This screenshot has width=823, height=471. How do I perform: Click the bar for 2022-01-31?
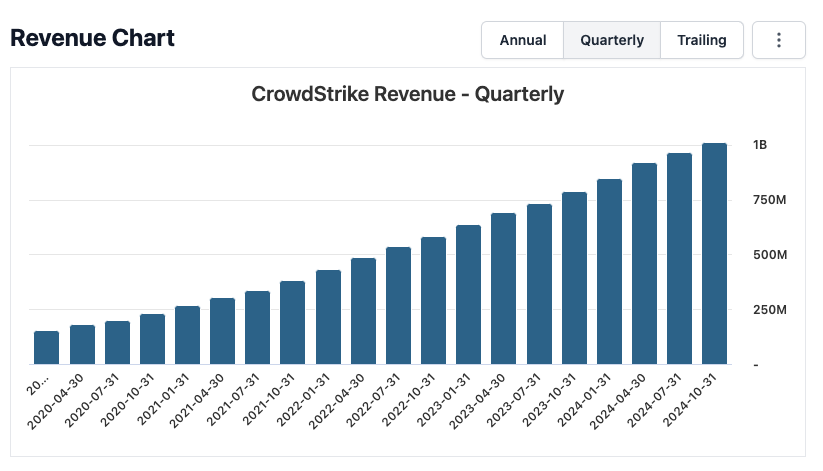(328, 317)
